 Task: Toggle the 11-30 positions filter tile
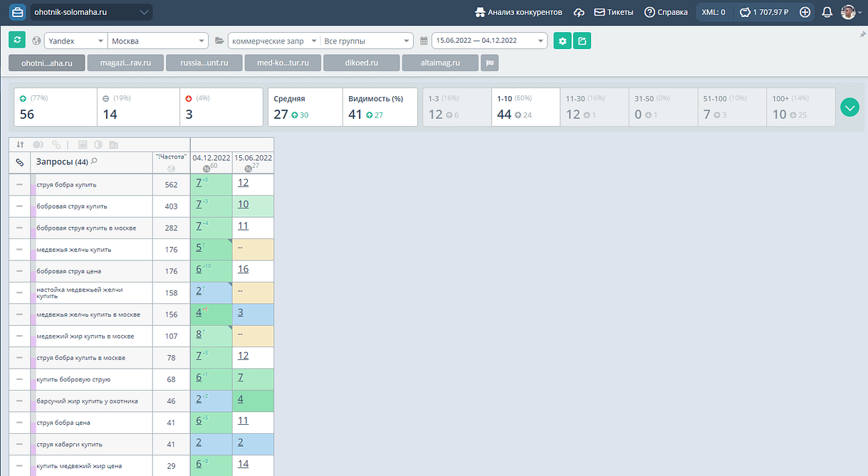pos(595,107)
